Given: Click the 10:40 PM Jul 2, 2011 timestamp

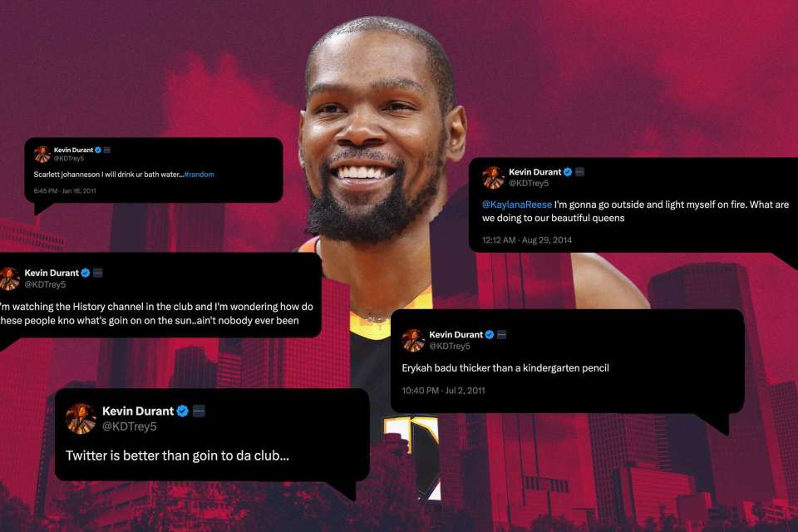Looking at the screenshot, I should 443,391.
